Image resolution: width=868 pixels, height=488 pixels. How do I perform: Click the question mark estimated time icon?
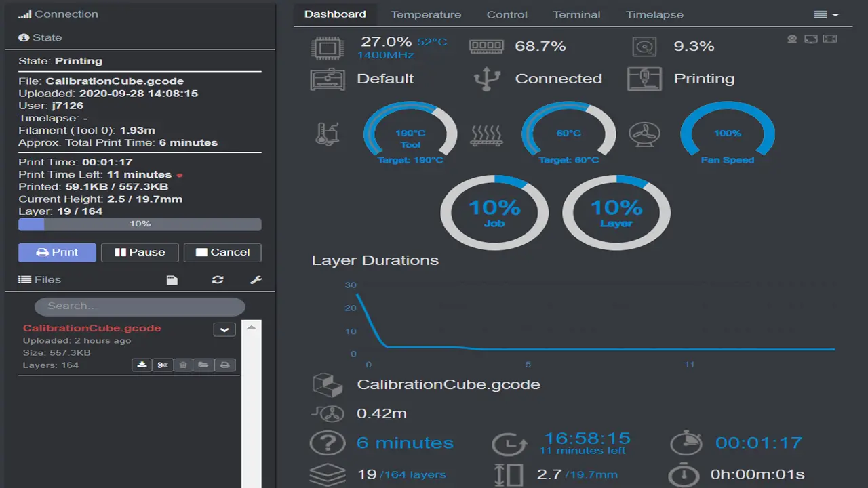(327, 443)
